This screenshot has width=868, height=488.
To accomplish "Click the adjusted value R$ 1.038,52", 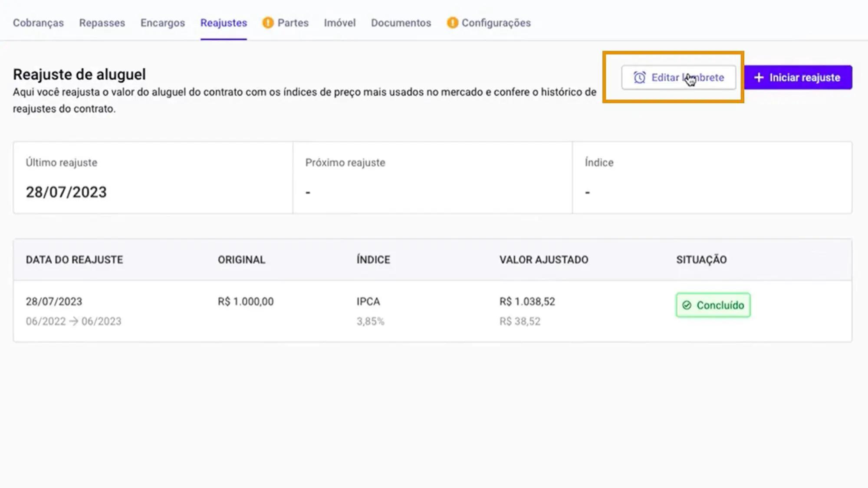I will 527,301.
